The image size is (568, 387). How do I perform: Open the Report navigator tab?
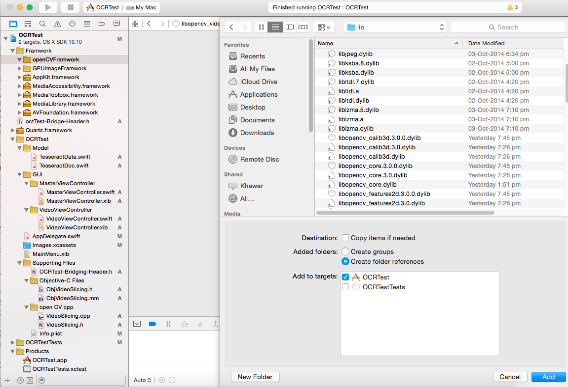coord(117,24)
